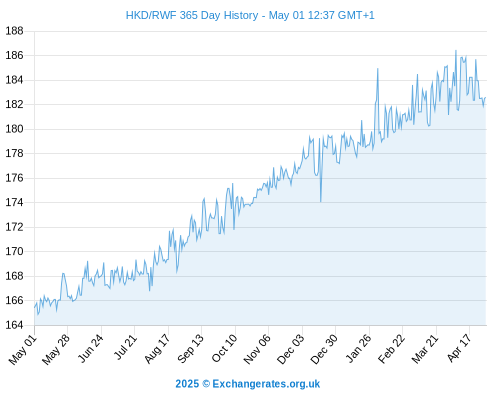495x400 pixels.
Task: Select the Feb 22 x-axis date label
Action: [x=391, y=349]
